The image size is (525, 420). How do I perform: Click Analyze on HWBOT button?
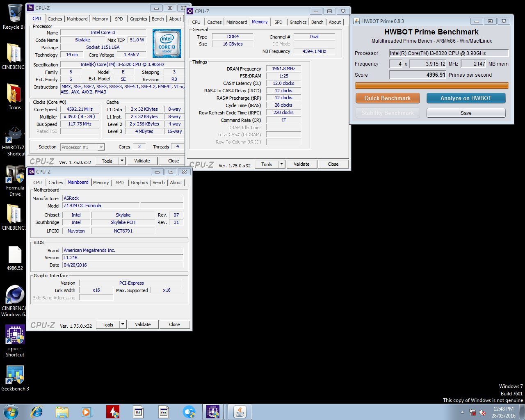tap(466, 98)
